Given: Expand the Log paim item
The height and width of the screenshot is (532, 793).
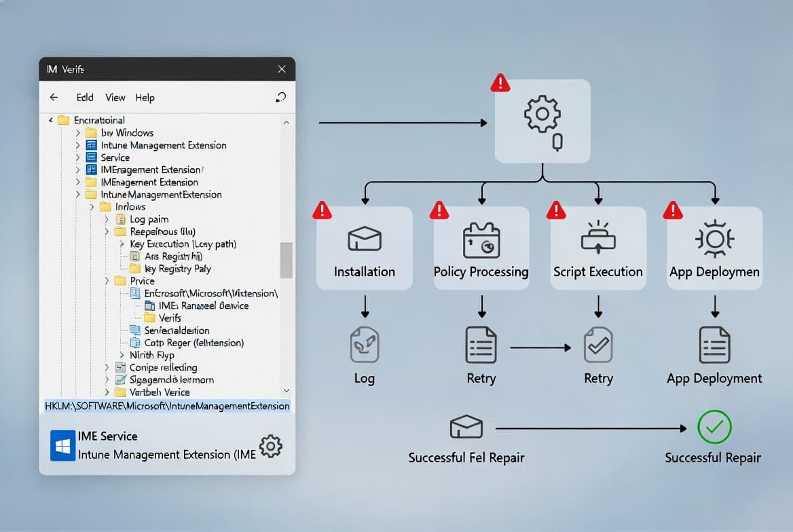Looking at the screenshot, I should click(x=106, y=219).
